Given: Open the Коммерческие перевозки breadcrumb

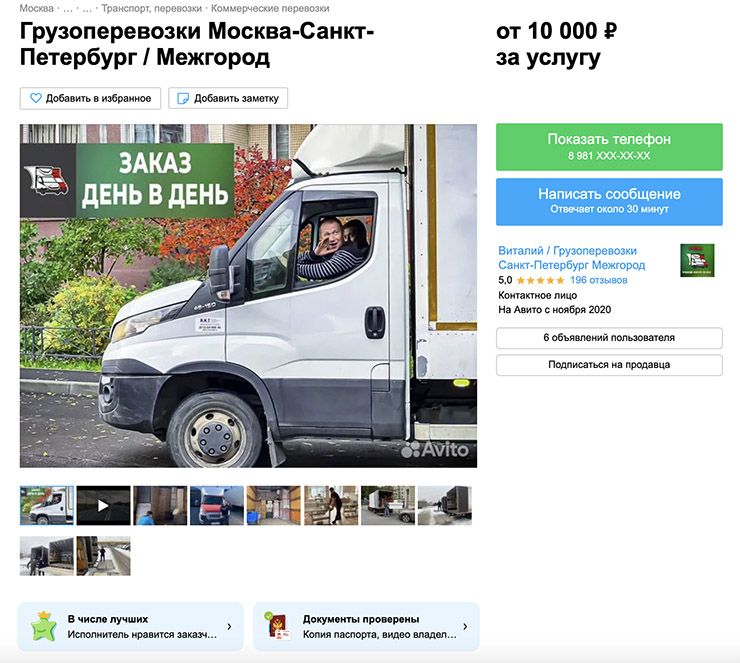Looking at the screenshot, I should tap(270, 8).
